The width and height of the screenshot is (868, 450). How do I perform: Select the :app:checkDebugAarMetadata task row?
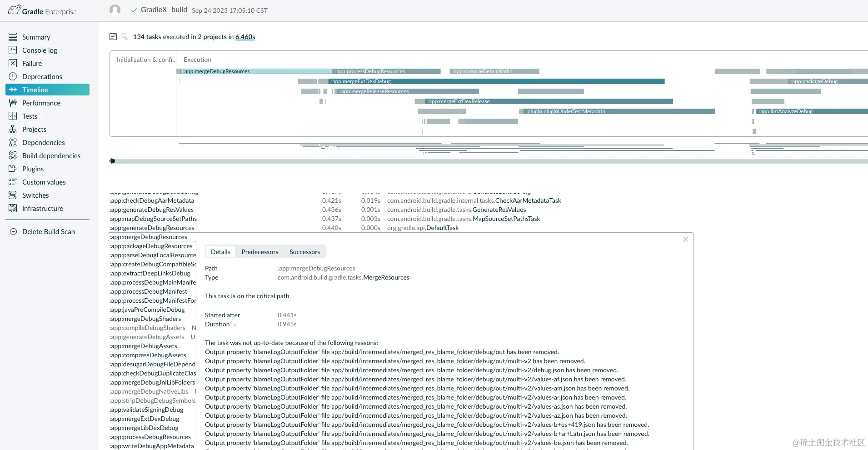[153, 200]
